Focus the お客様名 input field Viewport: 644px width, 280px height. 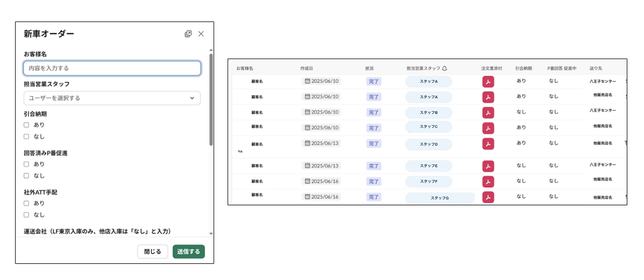112,68
